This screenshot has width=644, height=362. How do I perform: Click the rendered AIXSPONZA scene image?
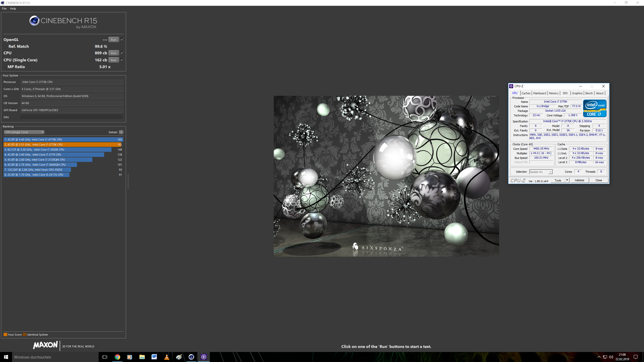[x=386, y=176]
